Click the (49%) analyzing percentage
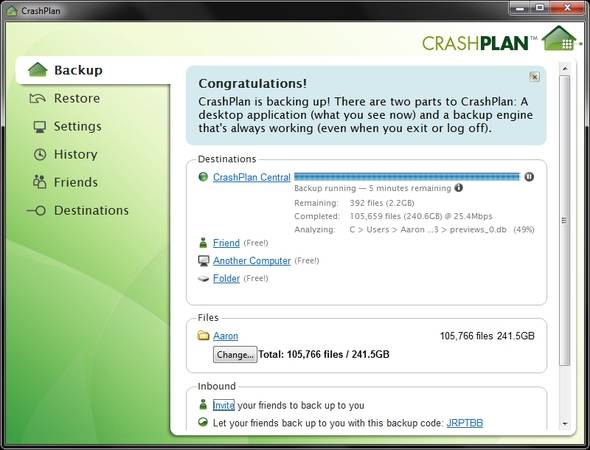590x450 pixels. click(x=524, y=230)
